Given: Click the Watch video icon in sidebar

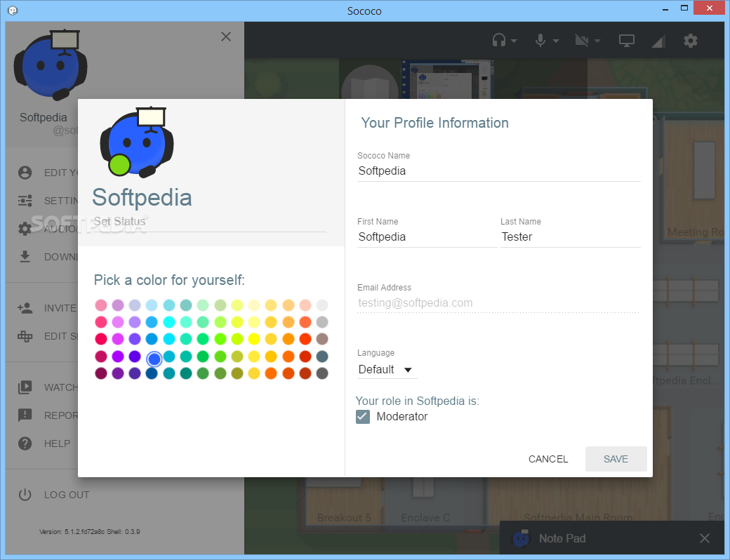Looking at the screenshot, I should (x=25, y=387).
